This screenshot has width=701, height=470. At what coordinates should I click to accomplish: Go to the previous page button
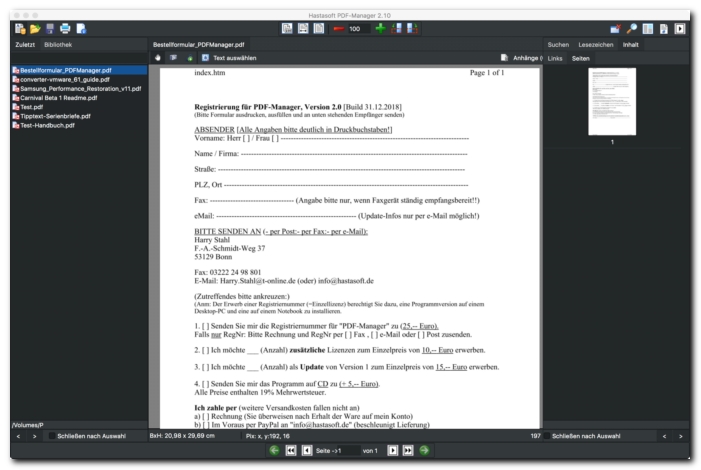[307, 450]
